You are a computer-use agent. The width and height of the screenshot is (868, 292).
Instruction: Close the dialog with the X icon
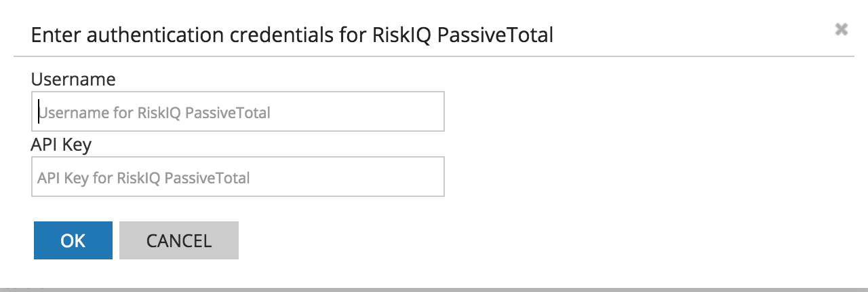click(842, 29)
